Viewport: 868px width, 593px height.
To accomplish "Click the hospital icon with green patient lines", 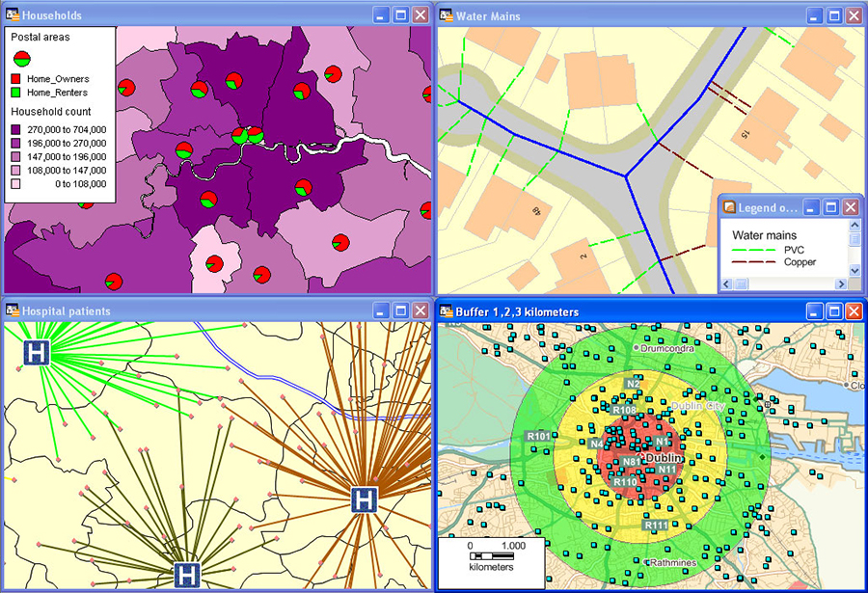I will click(36, 353).
